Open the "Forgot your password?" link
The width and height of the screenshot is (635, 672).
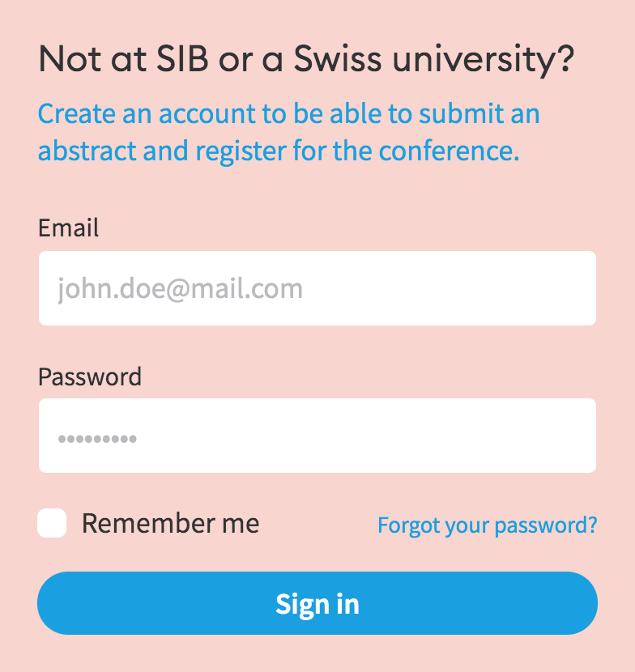pos(487,525)
